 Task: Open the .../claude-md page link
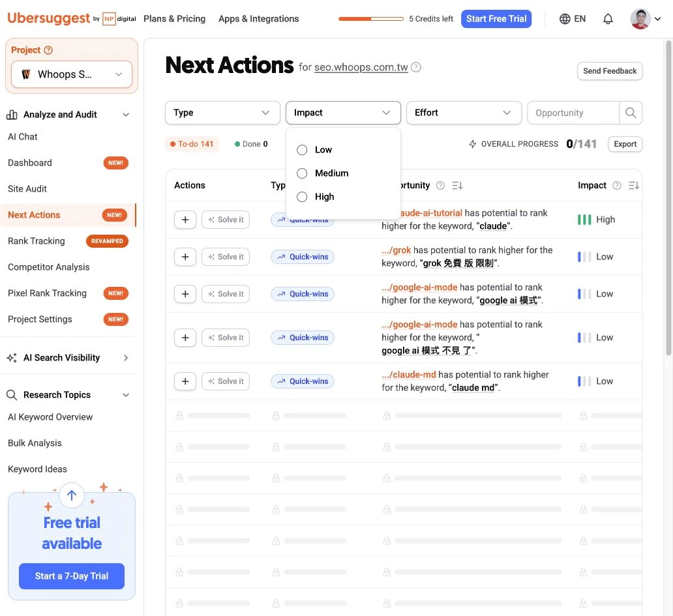pyautogui.click(x=409, y=375)
